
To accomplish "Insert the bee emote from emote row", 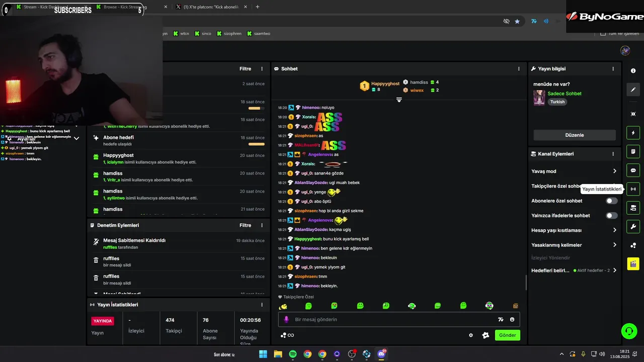I will pyautogui.click(x=283, y=306).
